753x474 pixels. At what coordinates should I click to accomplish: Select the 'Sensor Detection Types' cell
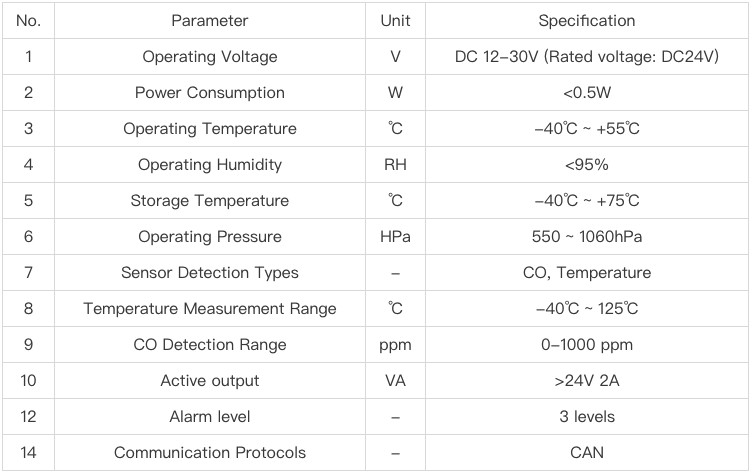click(209, 272)
